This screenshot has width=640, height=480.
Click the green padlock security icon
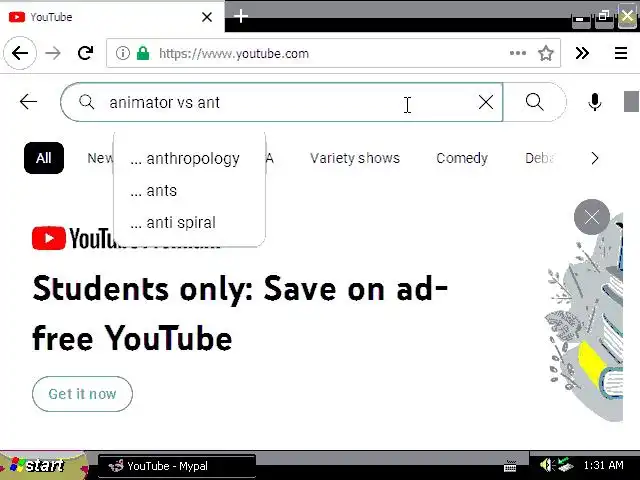point(143,53)
